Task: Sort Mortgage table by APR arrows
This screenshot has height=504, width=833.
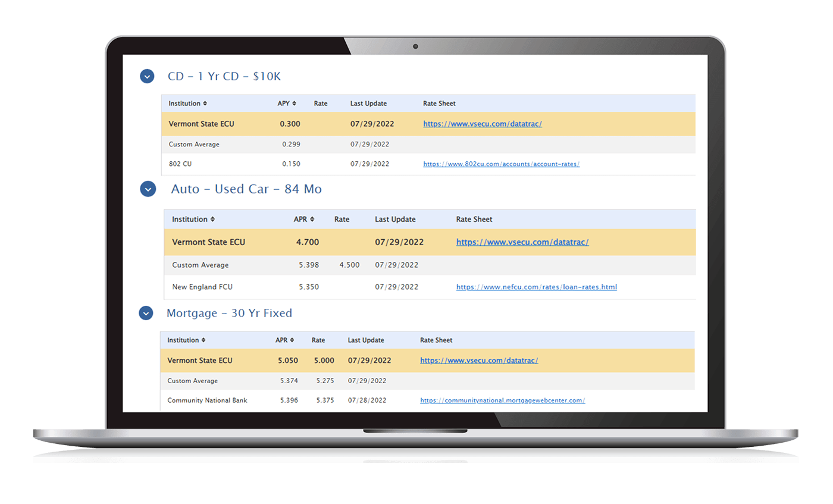Action: click(x=292, y=340)
